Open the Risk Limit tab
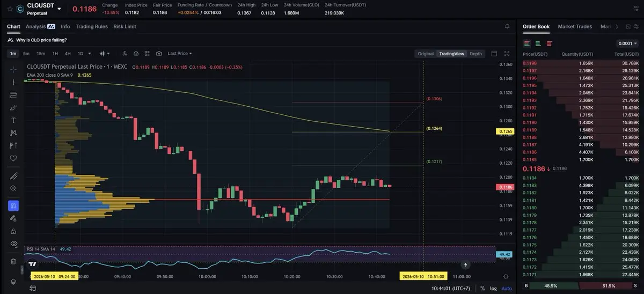Viewport: 644px width, 294px height. [x=125, y=26]
